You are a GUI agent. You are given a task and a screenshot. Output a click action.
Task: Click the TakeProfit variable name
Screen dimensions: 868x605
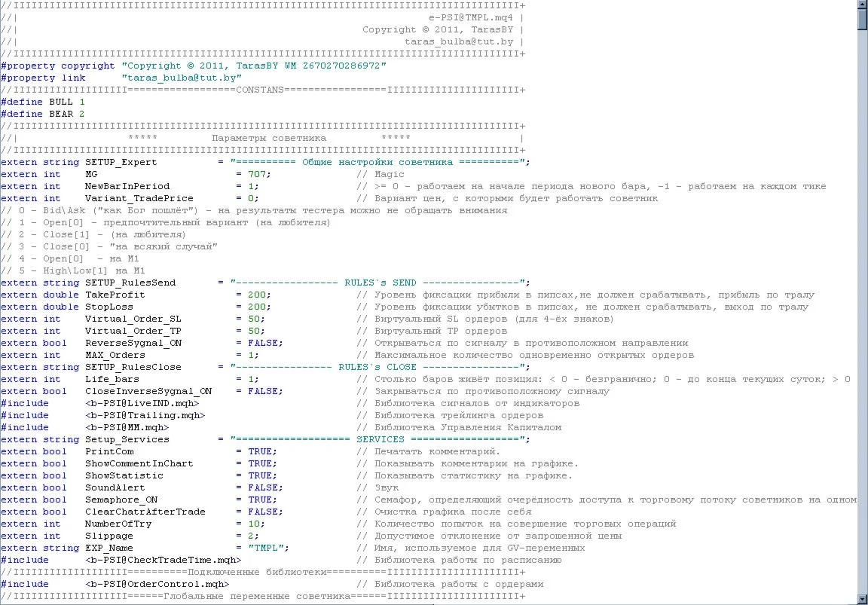coord(115,295)
